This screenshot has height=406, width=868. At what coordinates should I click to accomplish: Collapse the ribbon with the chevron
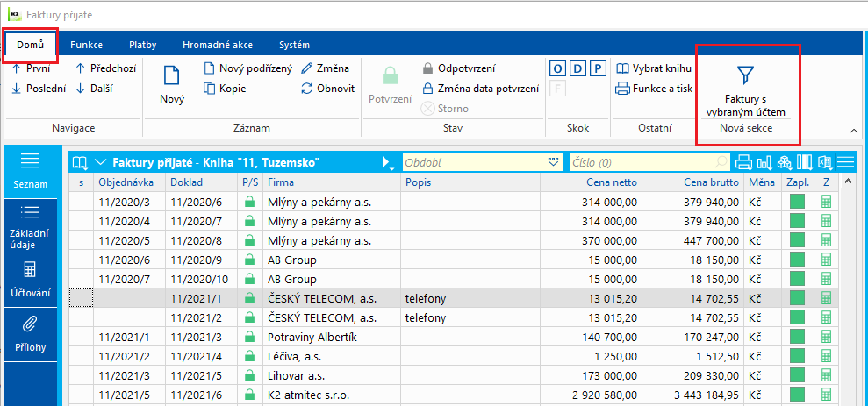[x=854, y=131]
